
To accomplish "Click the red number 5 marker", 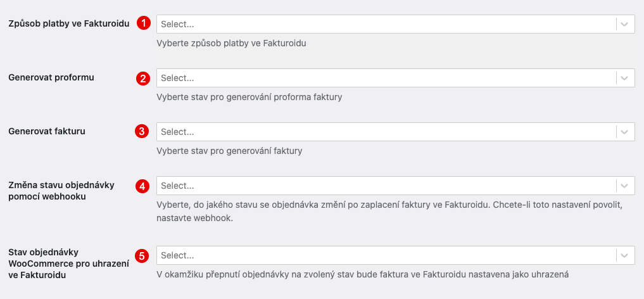I will [x=142, y=256].
